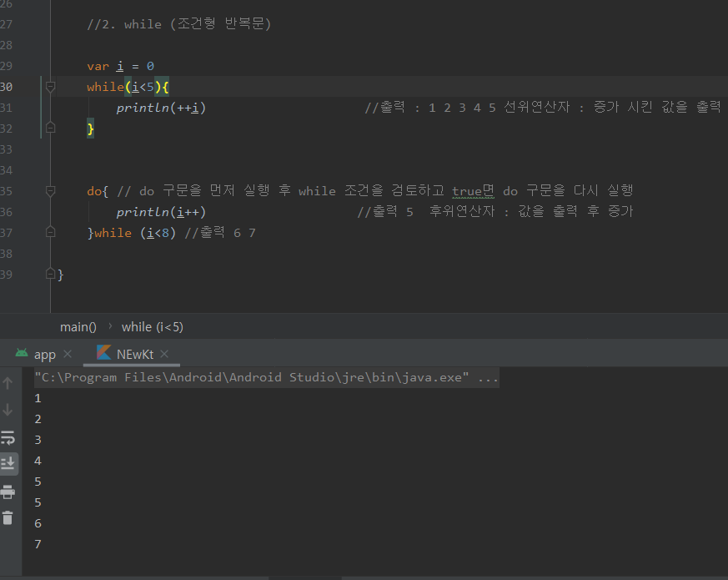
Task: Toggle Soft-Wrap in run console
Action: tap(8, 437)
